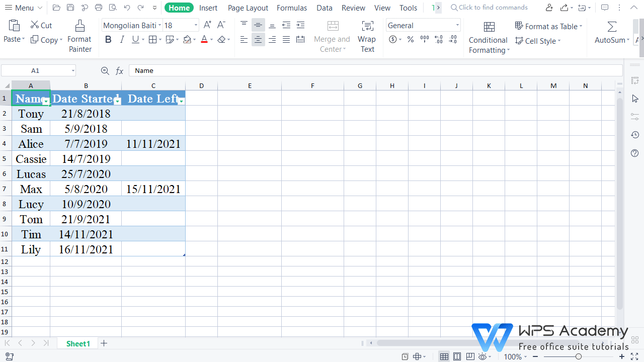Apply the comma thousands separator style
The height and width of the screenshot is (362, 644).
tap(424, 39)
